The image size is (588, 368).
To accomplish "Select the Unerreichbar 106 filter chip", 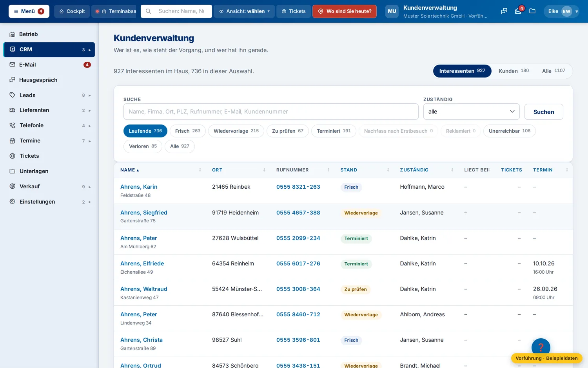I will pyautogui.click(x=509, y=131).
